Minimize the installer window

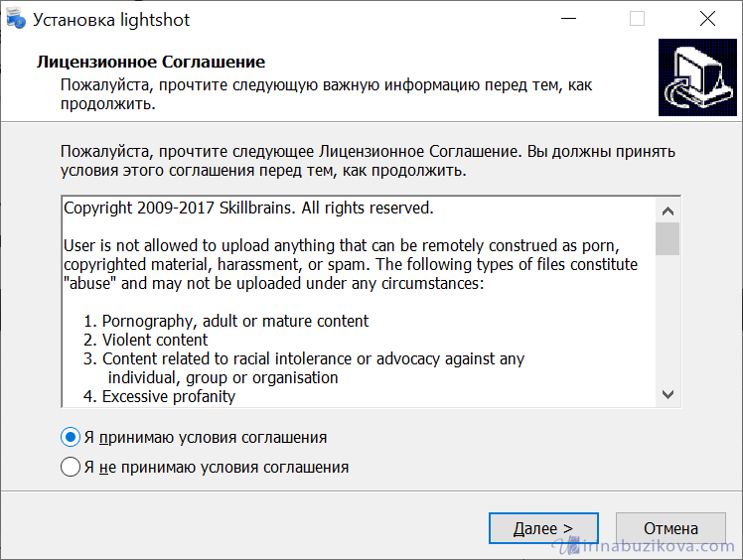(x=567, y=19)
